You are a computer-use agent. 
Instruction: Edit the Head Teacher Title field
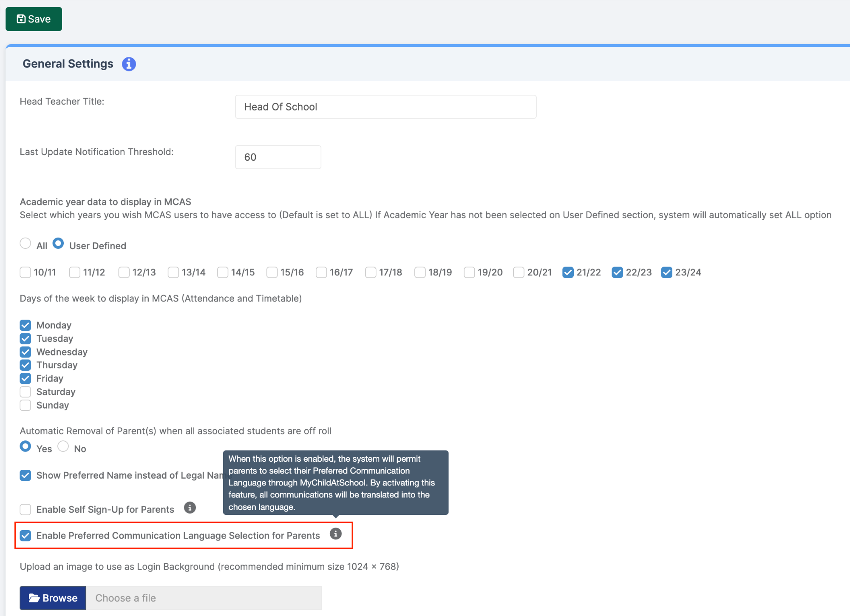pos(385,107)
